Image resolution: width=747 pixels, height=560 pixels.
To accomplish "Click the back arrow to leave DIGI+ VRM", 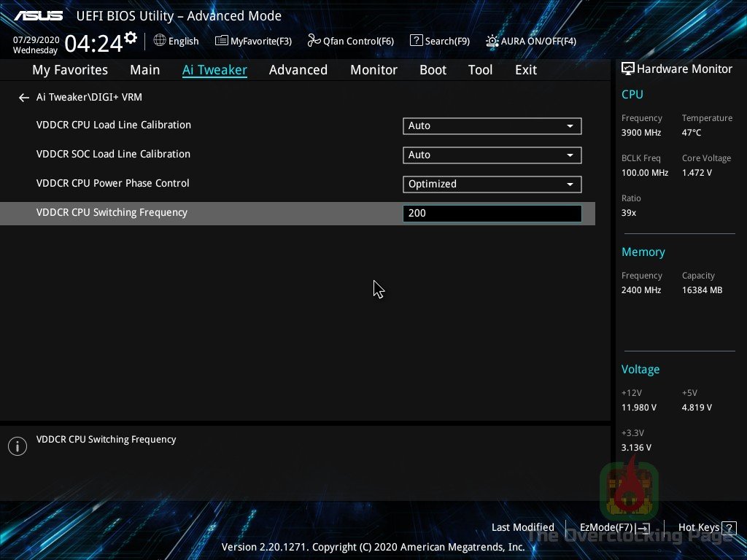I will click(x=23, y=97).
